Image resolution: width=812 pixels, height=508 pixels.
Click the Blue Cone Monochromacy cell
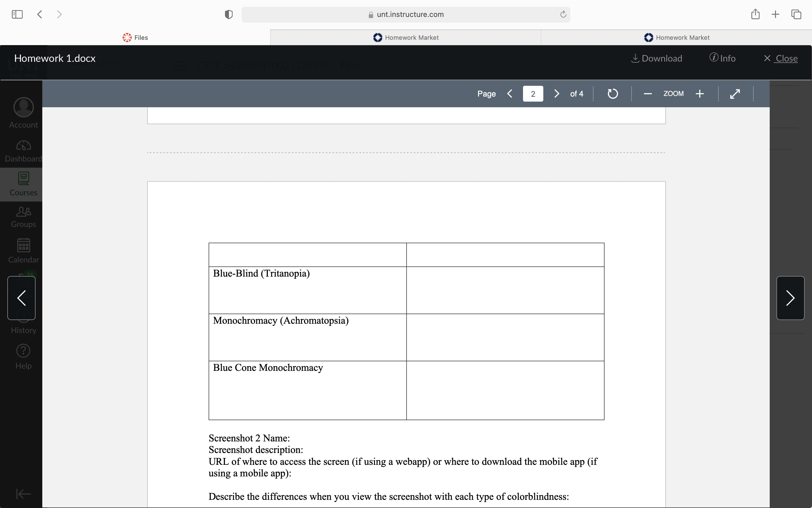pos(307,390)
